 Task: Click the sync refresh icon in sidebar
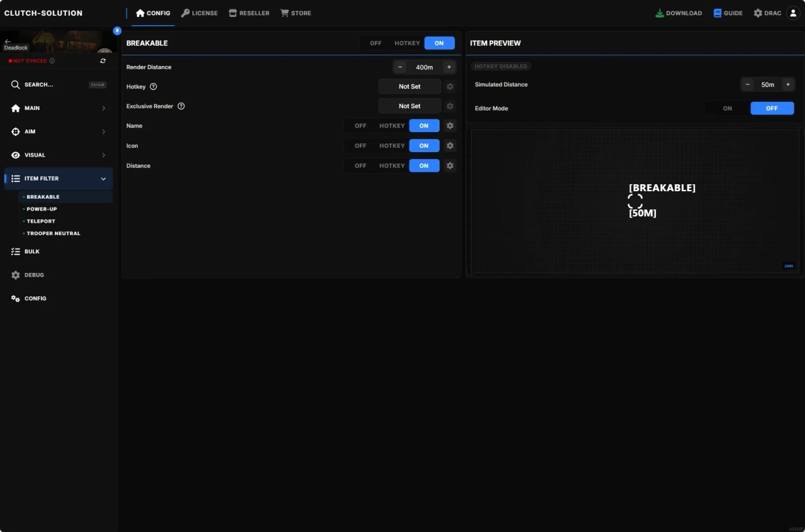[103, 61]
